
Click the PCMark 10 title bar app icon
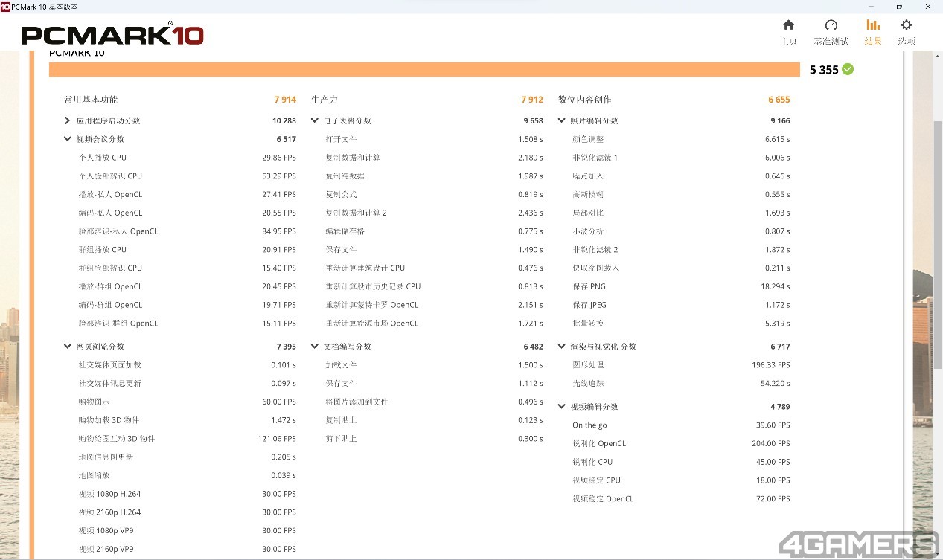point(4,6)
